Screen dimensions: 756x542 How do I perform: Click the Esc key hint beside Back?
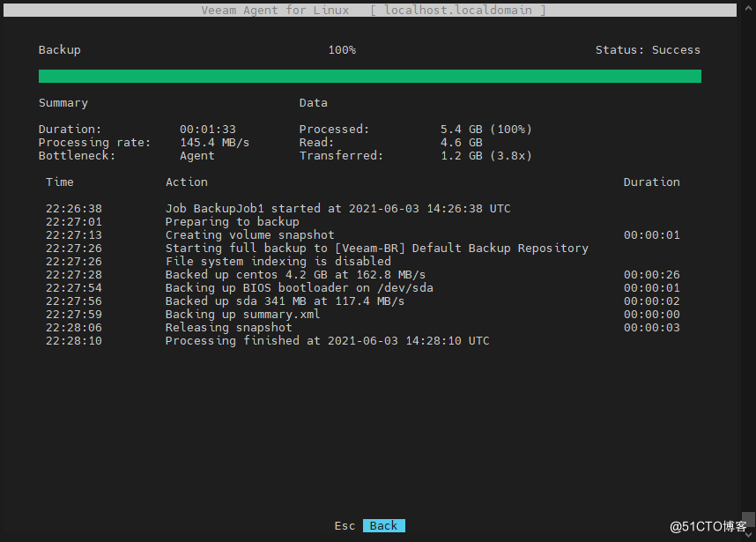[x=345, y=525]
